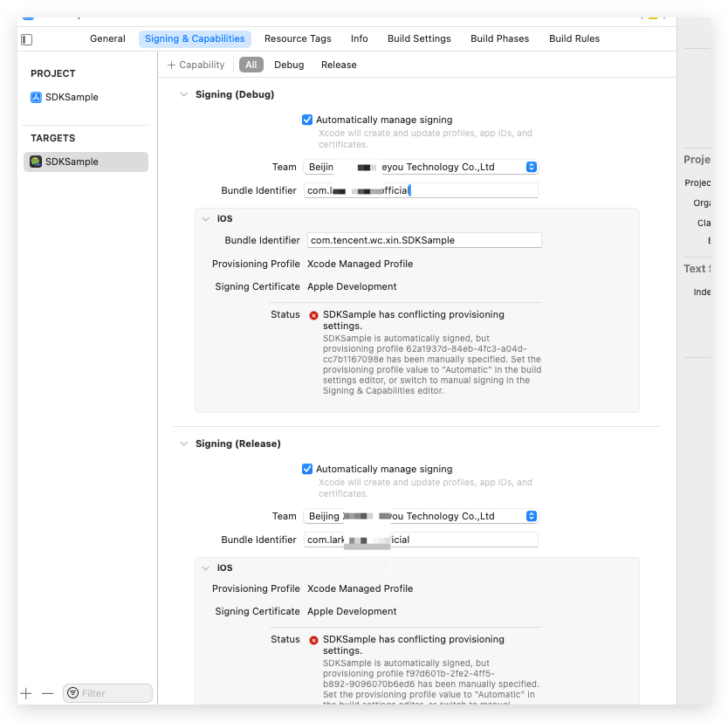Click the Debug status error icon
The width and height of the screenshot is (728, 722).
click(x=314, y=315)
